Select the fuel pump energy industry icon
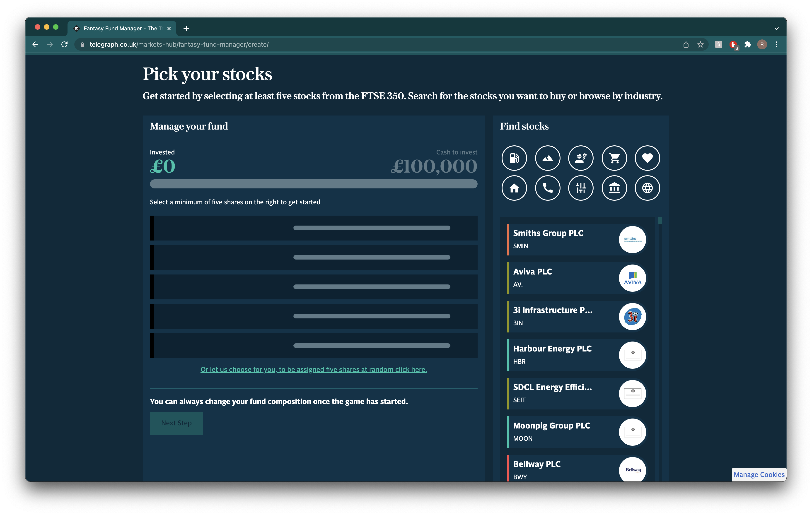 tap(514, 158)
